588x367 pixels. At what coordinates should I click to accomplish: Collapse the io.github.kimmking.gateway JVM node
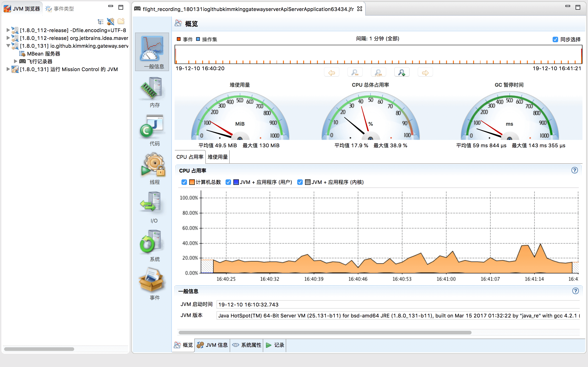click(8, 46)
